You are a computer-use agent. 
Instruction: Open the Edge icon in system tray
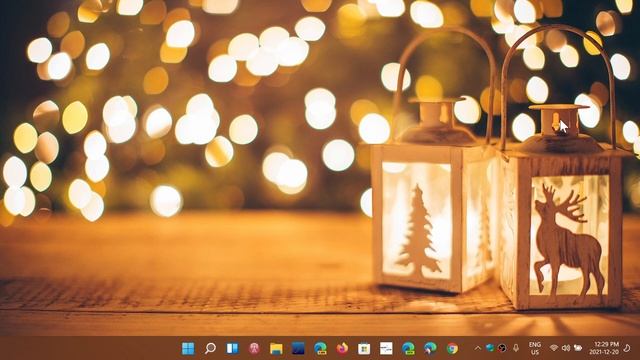point(490,348)
